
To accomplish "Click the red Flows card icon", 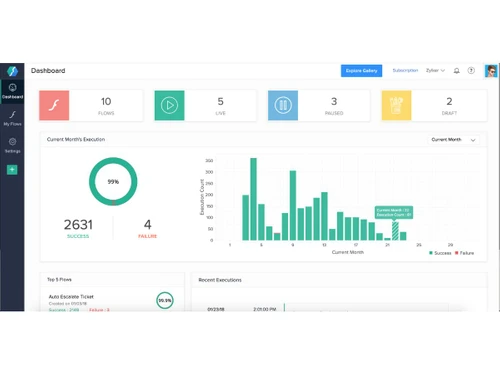I will coord(54,105).
